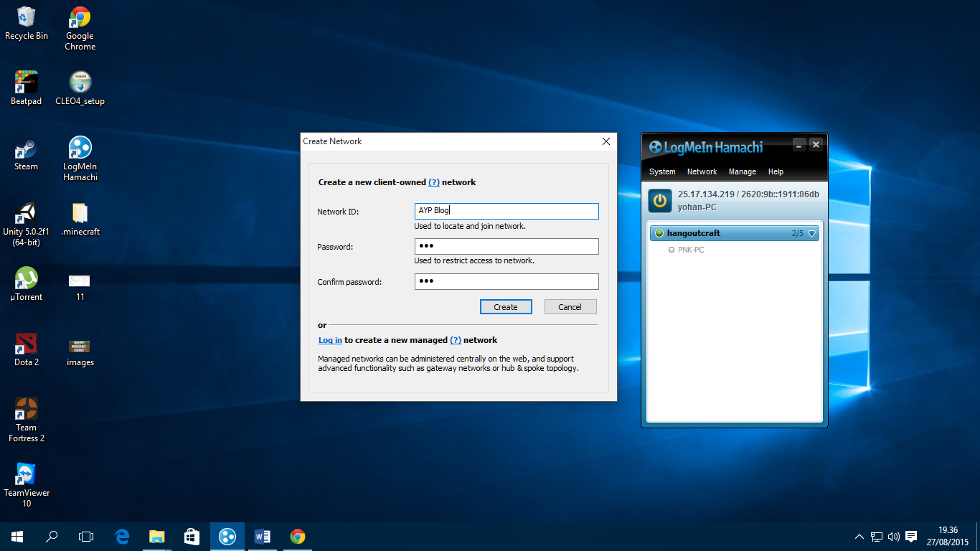The height and width of the screenshot is (551, 980).
Task: Toggle the Hamachi power button
Action: [x=660, y=200]
